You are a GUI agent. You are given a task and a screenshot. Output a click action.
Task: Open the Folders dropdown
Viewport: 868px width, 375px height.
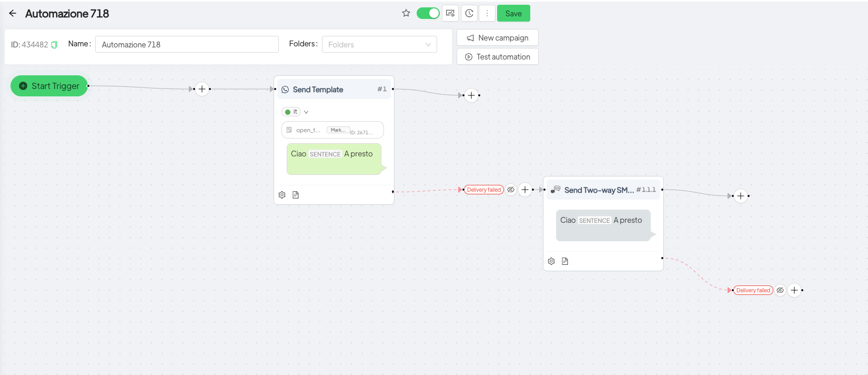(379, 44)
